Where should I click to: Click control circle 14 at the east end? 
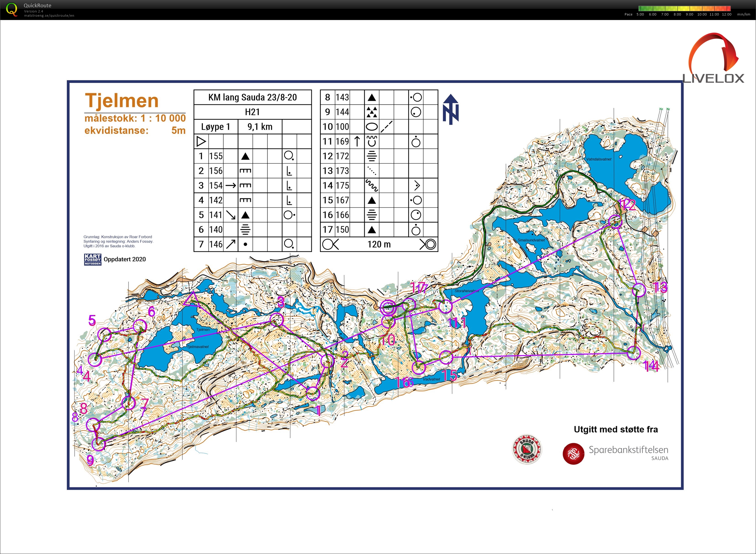[634, 353]
